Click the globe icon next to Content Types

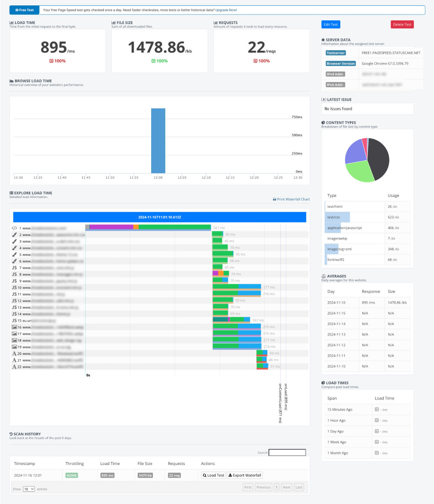pos(323,122)
